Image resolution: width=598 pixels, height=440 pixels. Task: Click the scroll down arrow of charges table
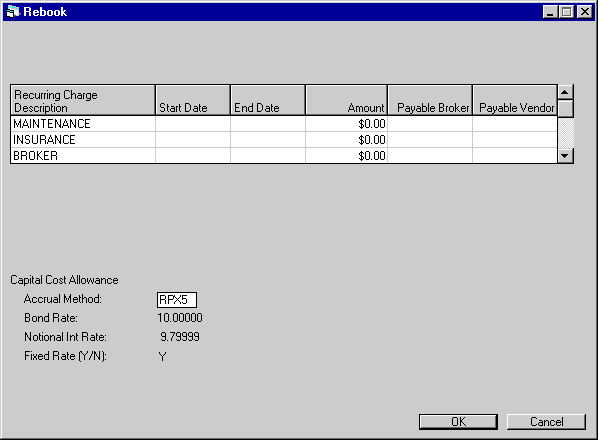565,156
